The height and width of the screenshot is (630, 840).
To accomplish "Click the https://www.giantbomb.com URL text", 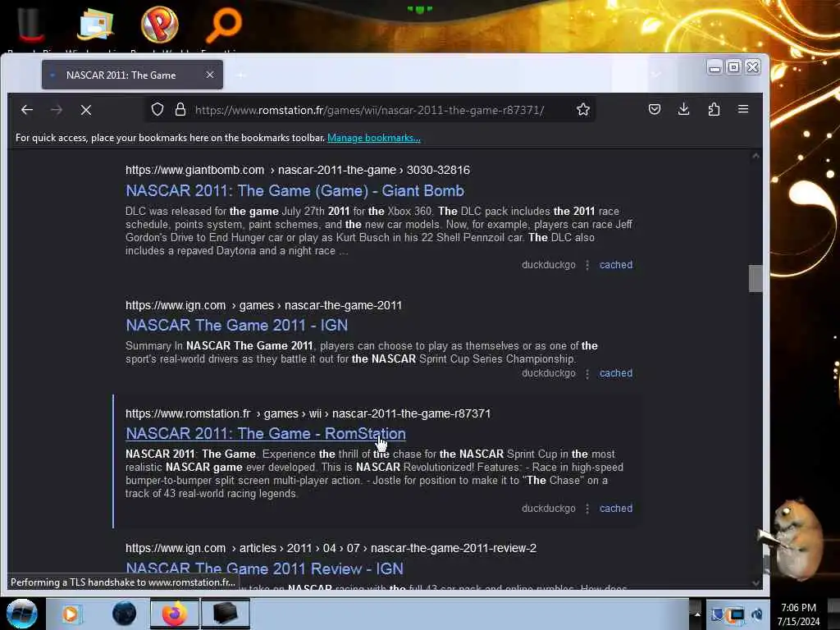I will [x=195, y=170].
